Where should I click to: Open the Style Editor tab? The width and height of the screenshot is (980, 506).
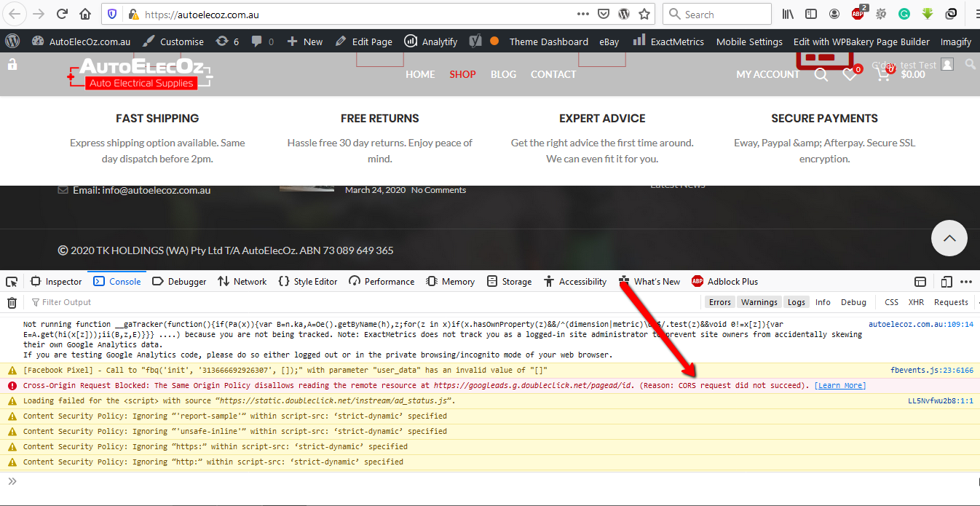308,282
